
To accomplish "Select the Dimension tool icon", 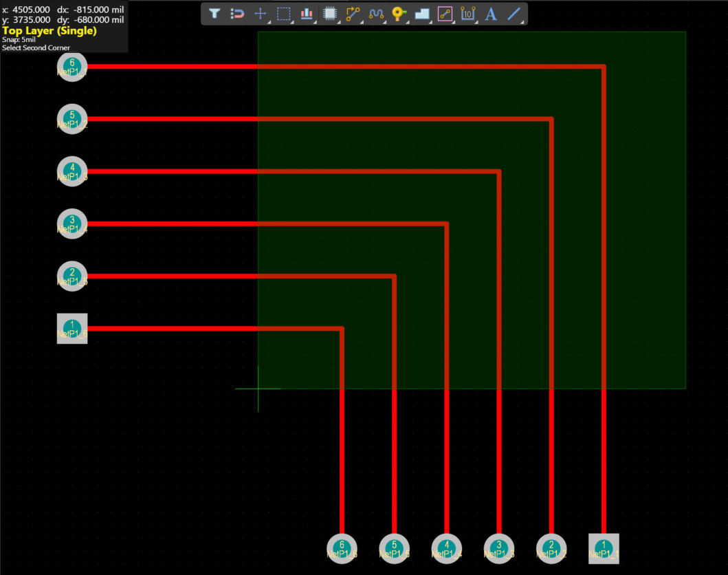I will [468, 14].
